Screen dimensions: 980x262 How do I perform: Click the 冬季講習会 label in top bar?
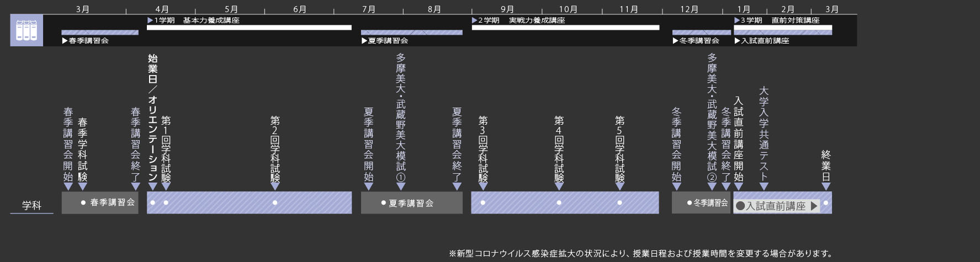(696, 41)
